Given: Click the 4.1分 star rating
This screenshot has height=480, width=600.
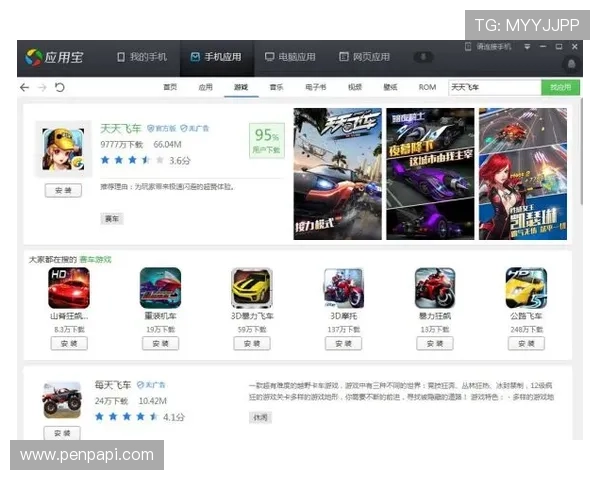Looking at the screenshot, I should click(x=140, y=417).
